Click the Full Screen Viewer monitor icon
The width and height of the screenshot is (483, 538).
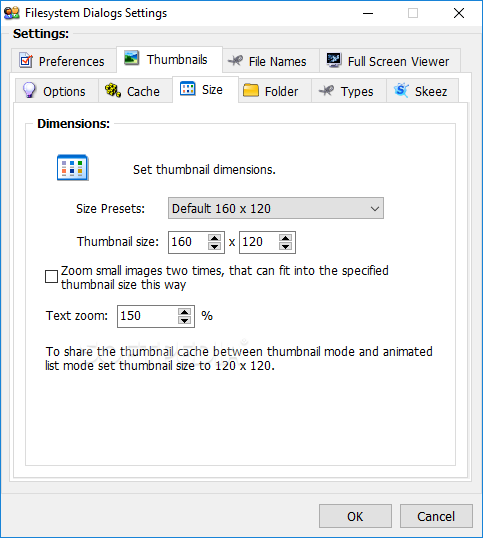pos(334,60)
